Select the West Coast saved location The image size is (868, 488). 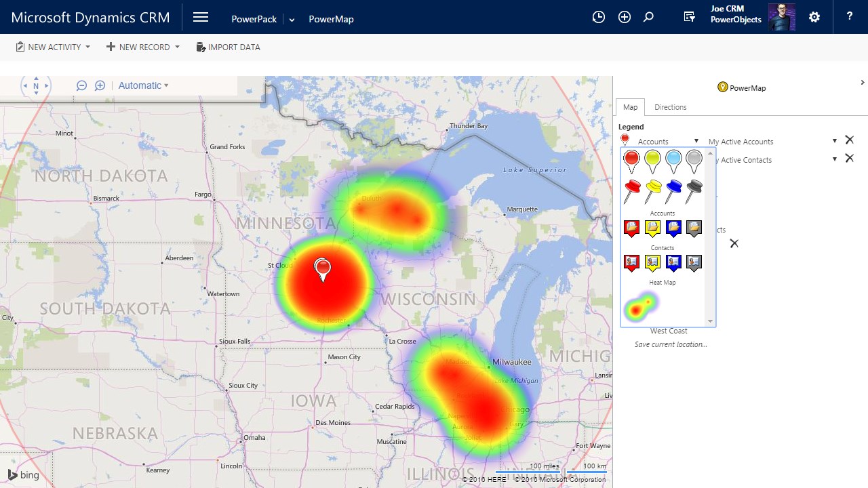tap(669, 331)
